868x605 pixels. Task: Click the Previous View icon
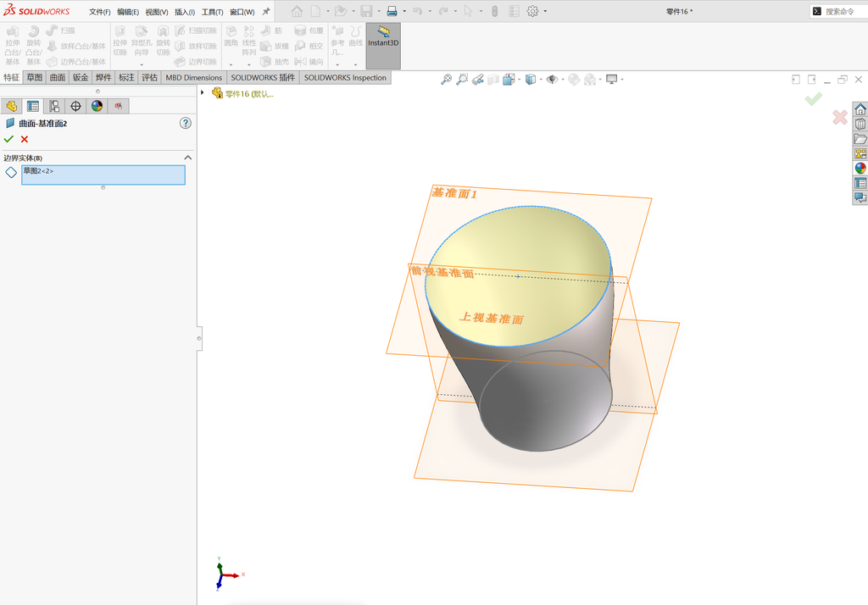click(478, 80)
